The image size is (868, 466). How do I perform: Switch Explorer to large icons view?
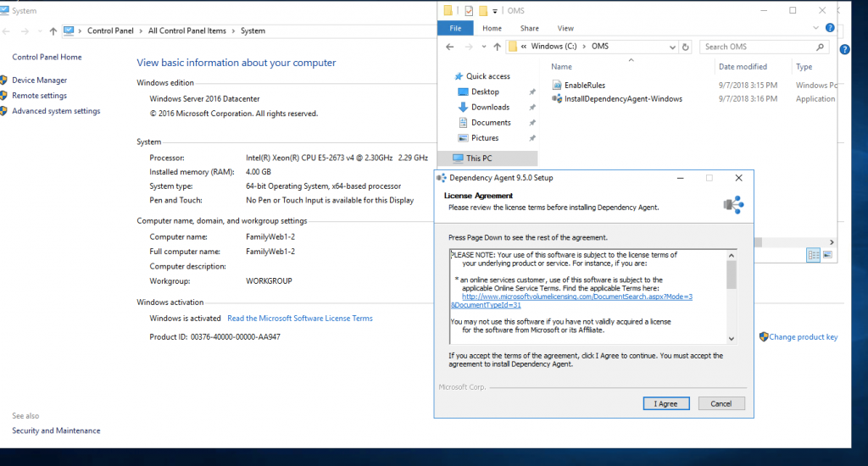point(827,255)
